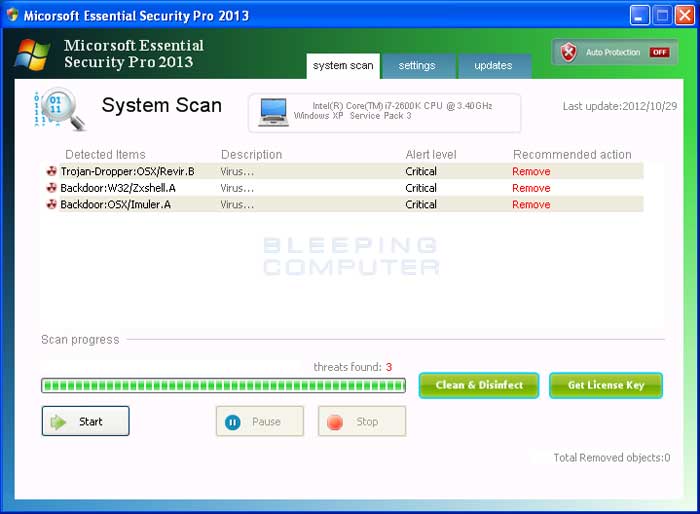
Task: Select the Trojan-Dropper:OSX/Revir.B entry
Action: point(127,171)
